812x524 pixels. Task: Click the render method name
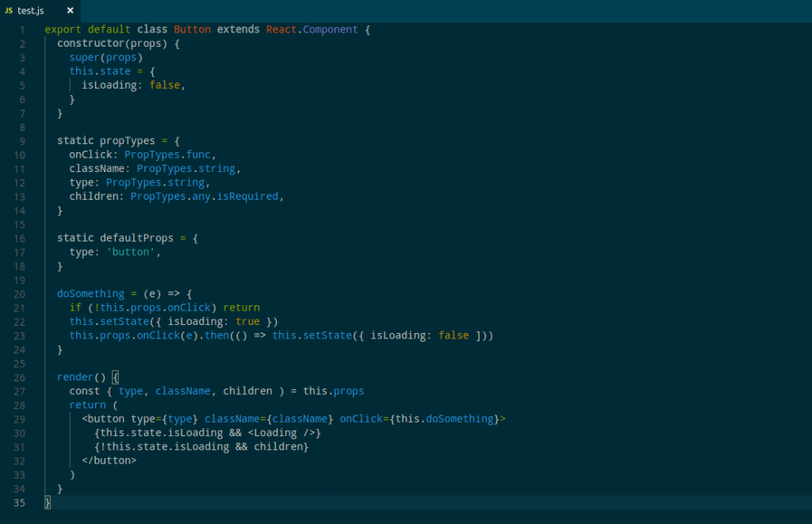coord(75,377)
